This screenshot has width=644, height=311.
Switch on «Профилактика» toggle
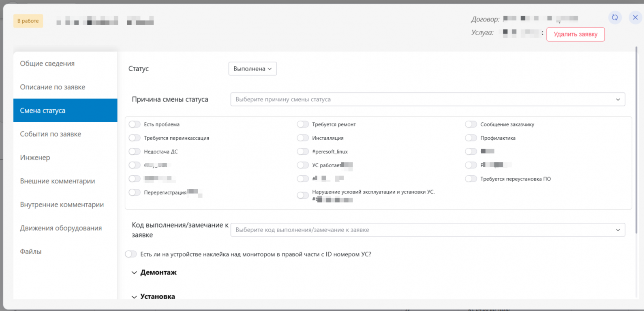pos(471,138)
